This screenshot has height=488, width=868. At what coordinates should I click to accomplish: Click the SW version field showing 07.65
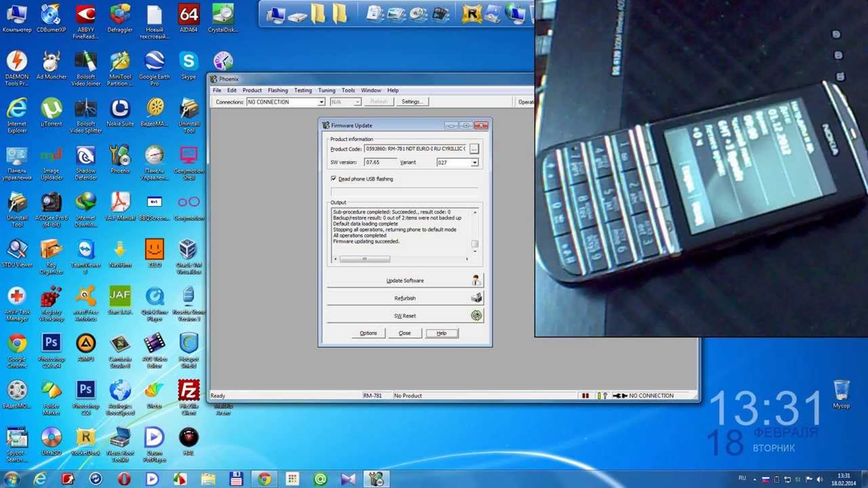380,162
